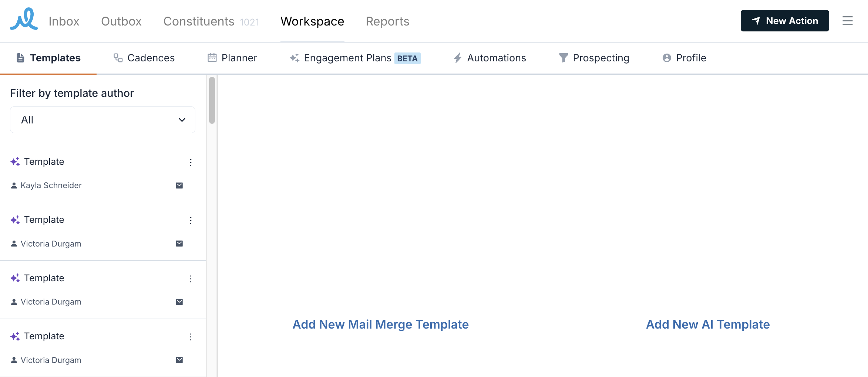Image resolution: width=868 pixels, height=377 pixels.
Task: Switch to the Cadences tab
Action: (144, 58)
